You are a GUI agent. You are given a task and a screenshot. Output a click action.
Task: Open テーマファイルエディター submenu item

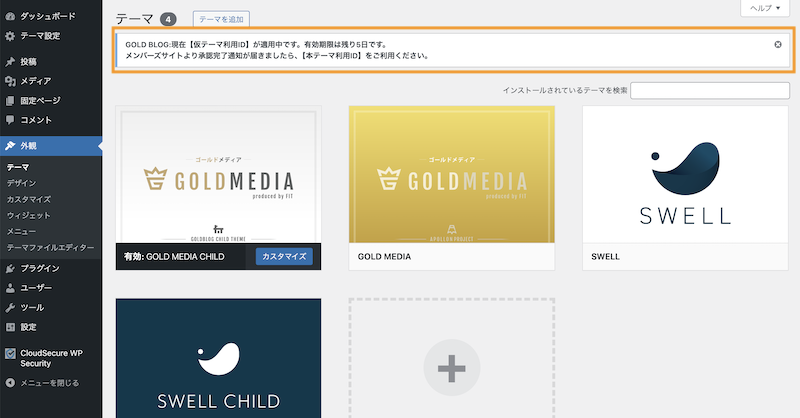tap(50, 248)
